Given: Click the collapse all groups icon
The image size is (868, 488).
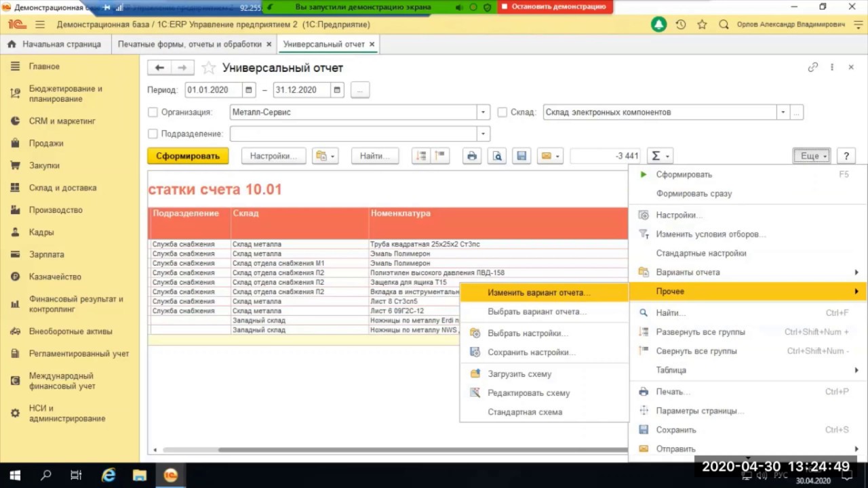Looking at the screenshot, I should pos(440,156).
